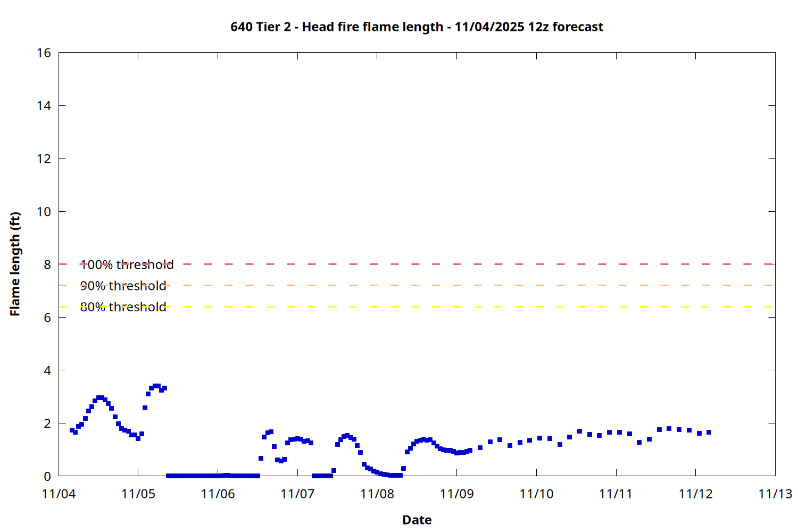Click the "Flame length (ft)" y-axis label
798x532 pixels.
(15, 264)
